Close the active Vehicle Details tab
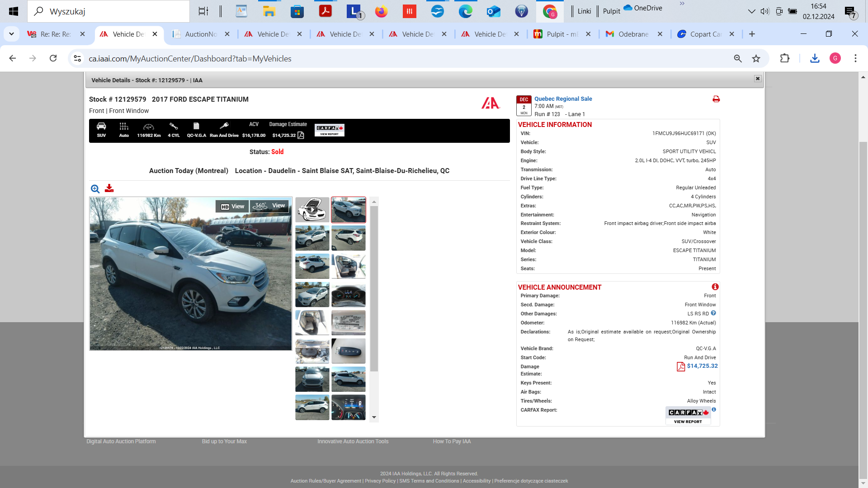The width and height of the screenshot is (868, 488). point(155,34)
